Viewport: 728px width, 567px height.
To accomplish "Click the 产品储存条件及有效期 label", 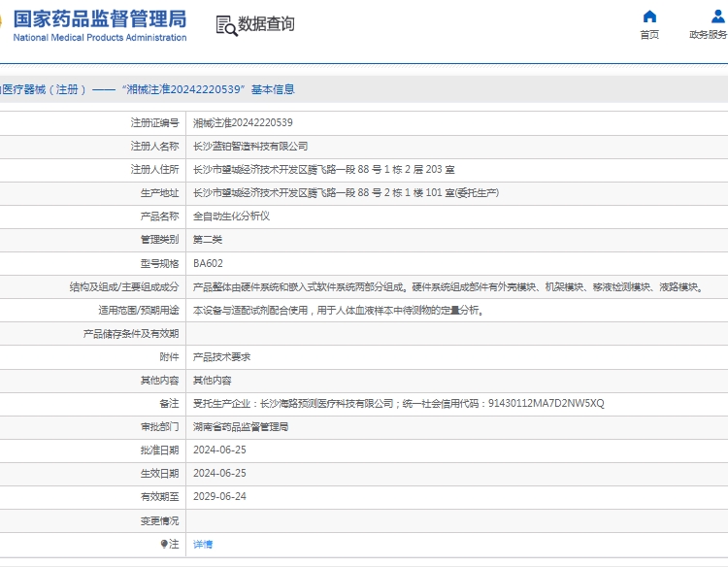I will coord(131,333).
